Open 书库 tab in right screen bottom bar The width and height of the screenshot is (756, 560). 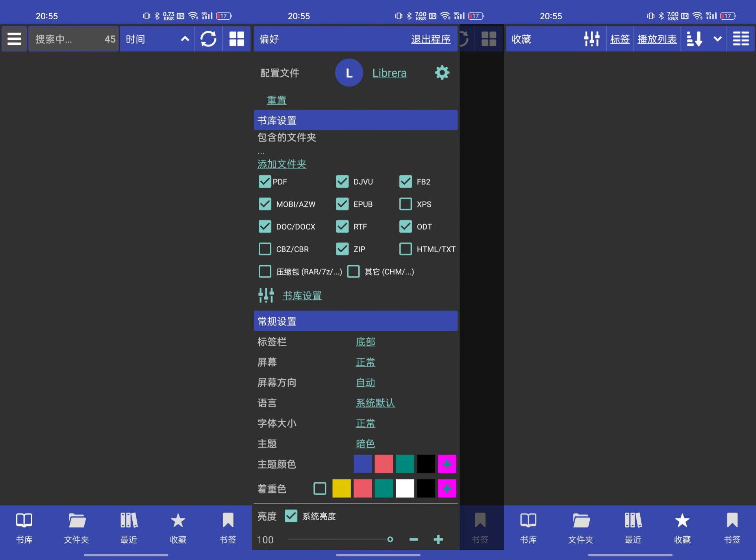tap(528, 528)
